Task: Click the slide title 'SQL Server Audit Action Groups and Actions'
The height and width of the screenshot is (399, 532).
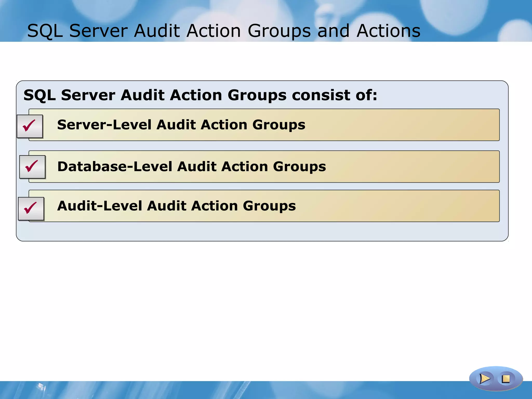Action: click(x=224, y=31)
